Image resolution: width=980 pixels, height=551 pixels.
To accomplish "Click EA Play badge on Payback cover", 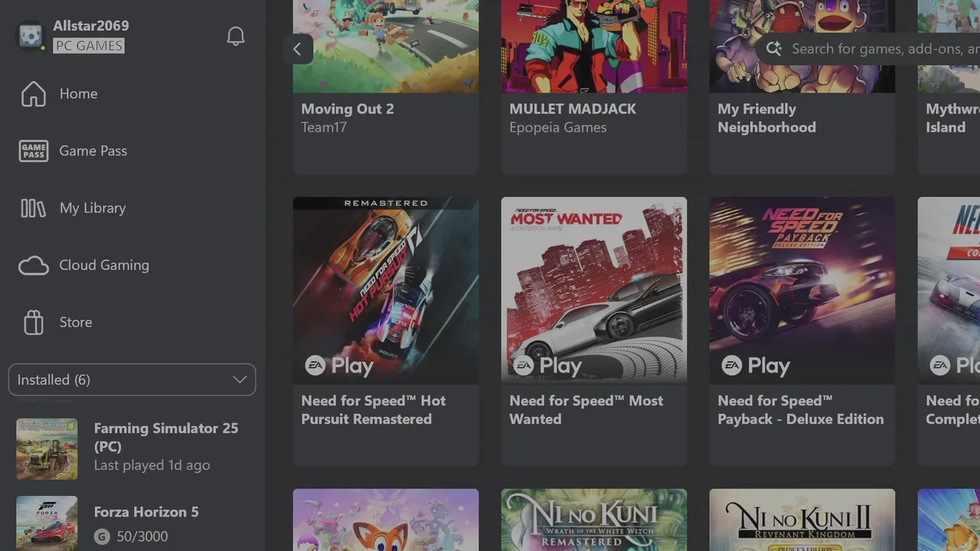I will tap(756, 366).
